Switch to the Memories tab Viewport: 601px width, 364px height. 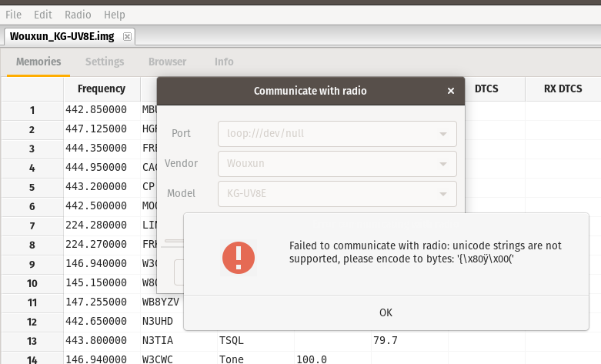pyautogui.click(x=38, y=62)
